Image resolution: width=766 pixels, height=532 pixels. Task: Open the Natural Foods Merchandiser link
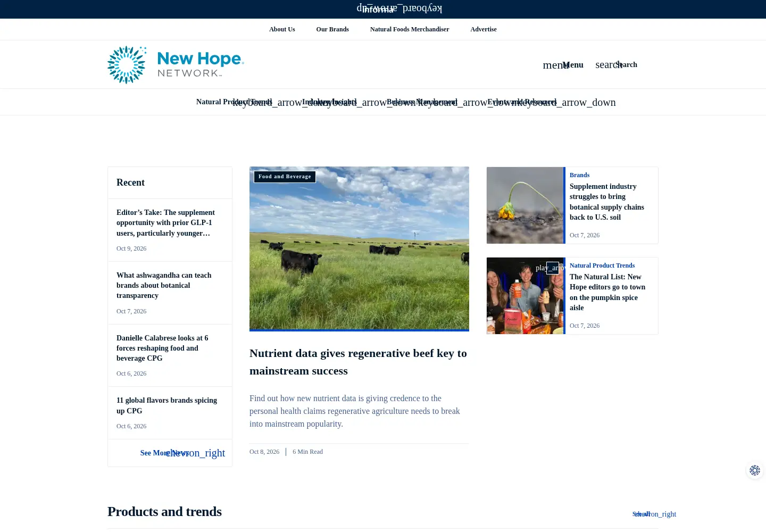click(410, 29)
